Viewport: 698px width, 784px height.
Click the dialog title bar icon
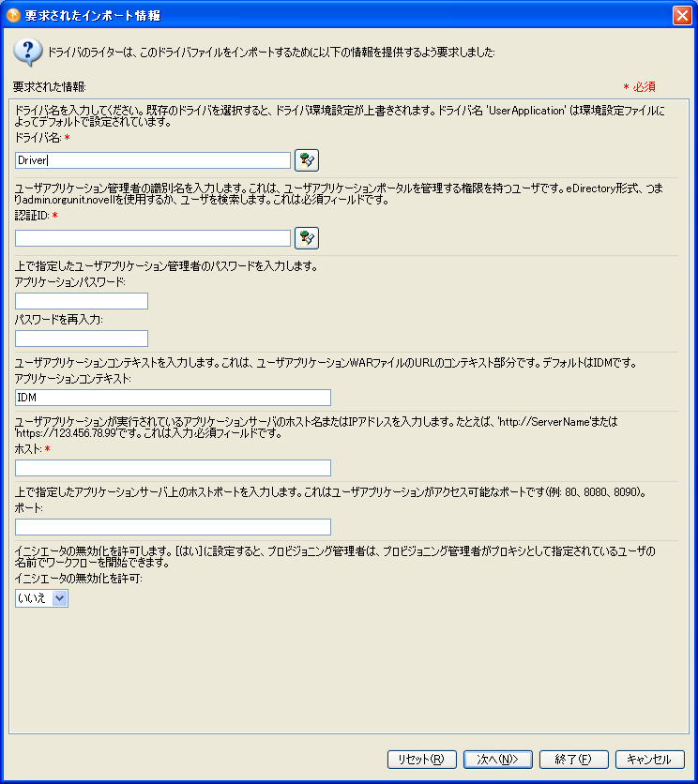(x=13, y=16)
